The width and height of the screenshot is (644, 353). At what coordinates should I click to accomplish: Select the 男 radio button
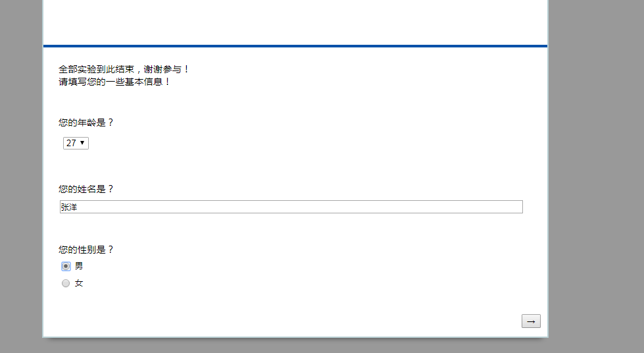coord(66,266)
